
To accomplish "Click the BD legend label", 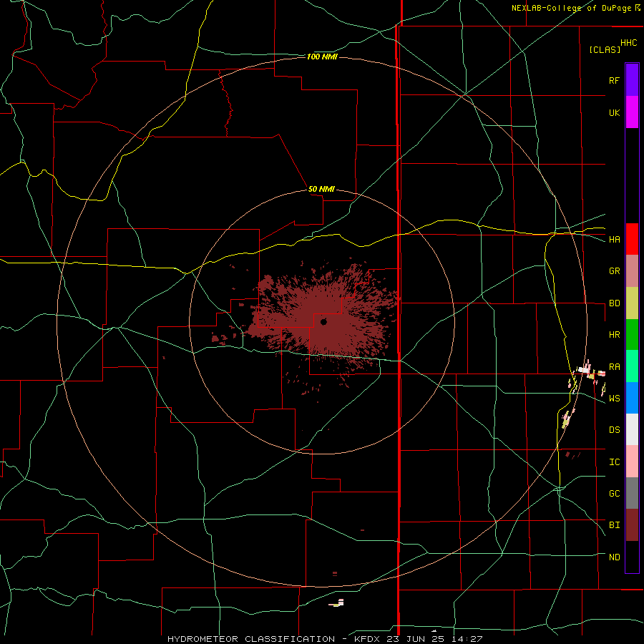I will coord(614,303).
